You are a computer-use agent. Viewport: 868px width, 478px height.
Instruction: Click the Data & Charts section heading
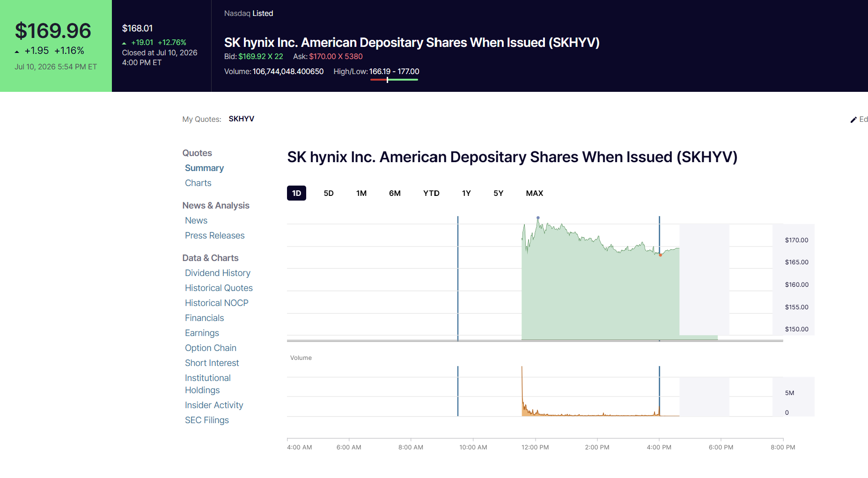point(210,258)
